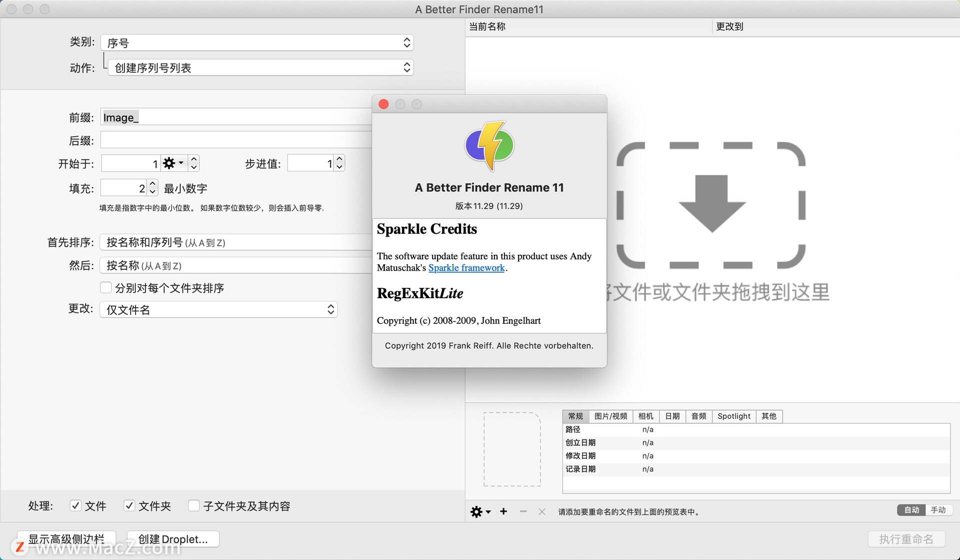This screenshot has height=560, width=960.
Task: Click the Sparkle framework hyperlink
Action: (x=466, y=268)
